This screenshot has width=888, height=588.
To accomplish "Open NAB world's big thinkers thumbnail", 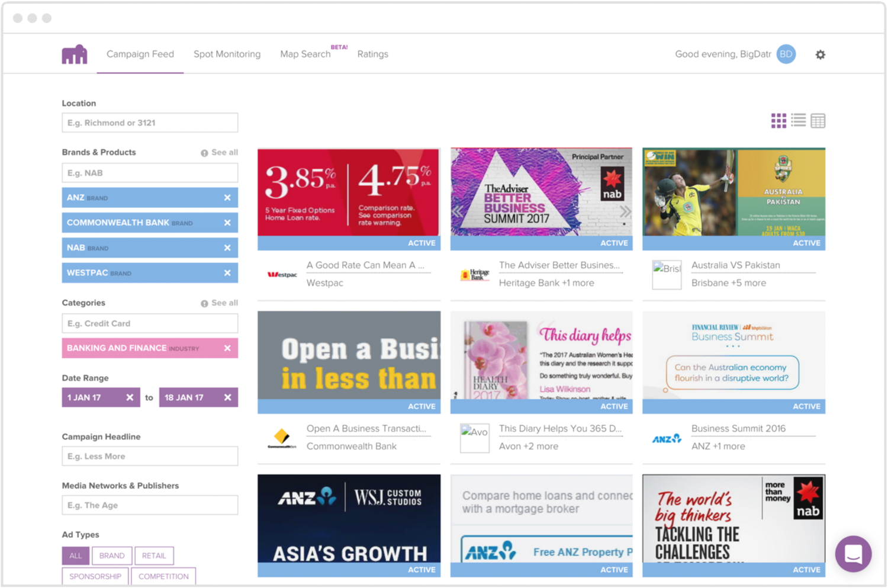I will [733, 519].
